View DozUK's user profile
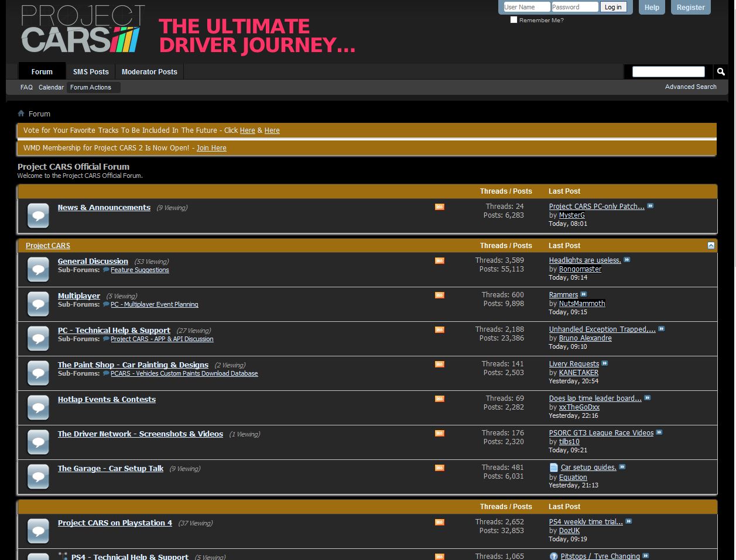736x560 pixels. [569, 531]
